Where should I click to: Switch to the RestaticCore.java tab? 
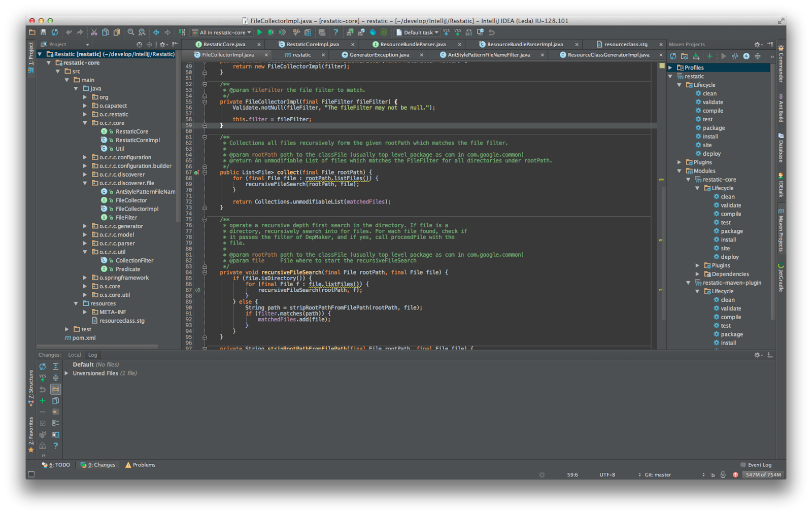coord(226,44)
